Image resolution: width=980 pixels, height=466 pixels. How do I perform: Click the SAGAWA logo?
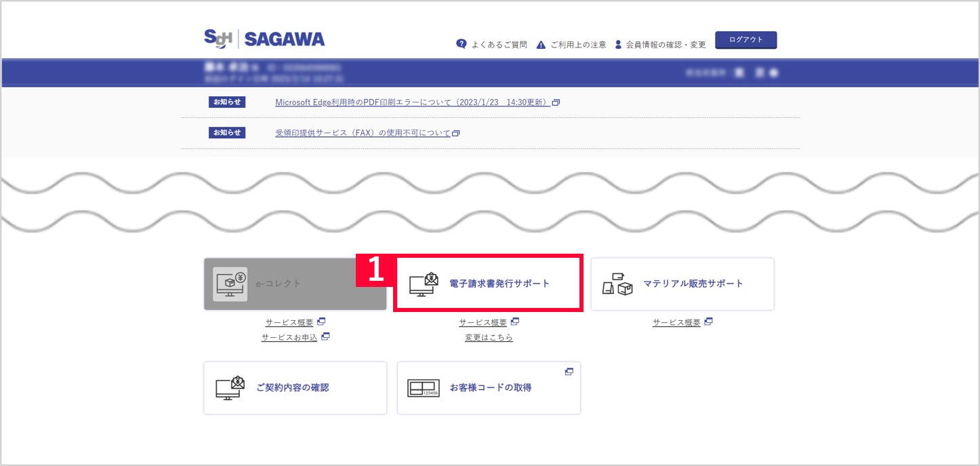pos(264,39)
